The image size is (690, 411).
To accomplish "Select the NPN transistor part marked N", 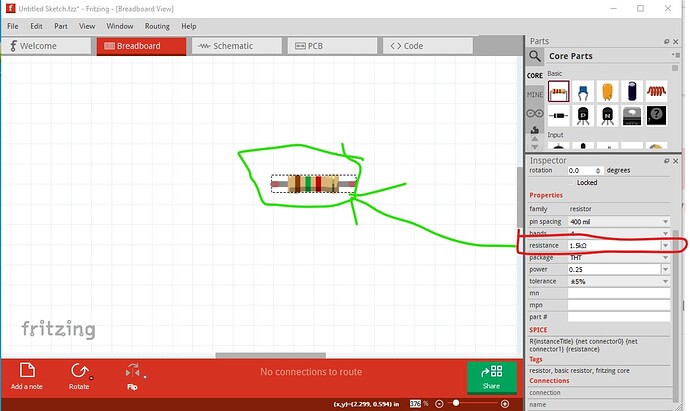I will click(x=607, y=116).
